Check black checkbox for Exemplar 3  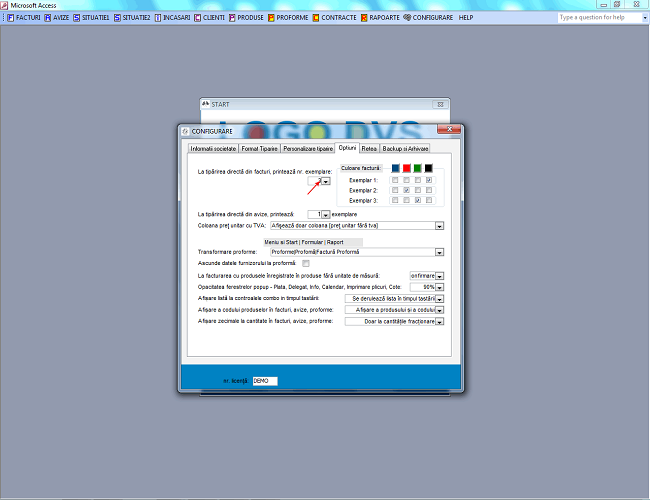click(429, 200)
